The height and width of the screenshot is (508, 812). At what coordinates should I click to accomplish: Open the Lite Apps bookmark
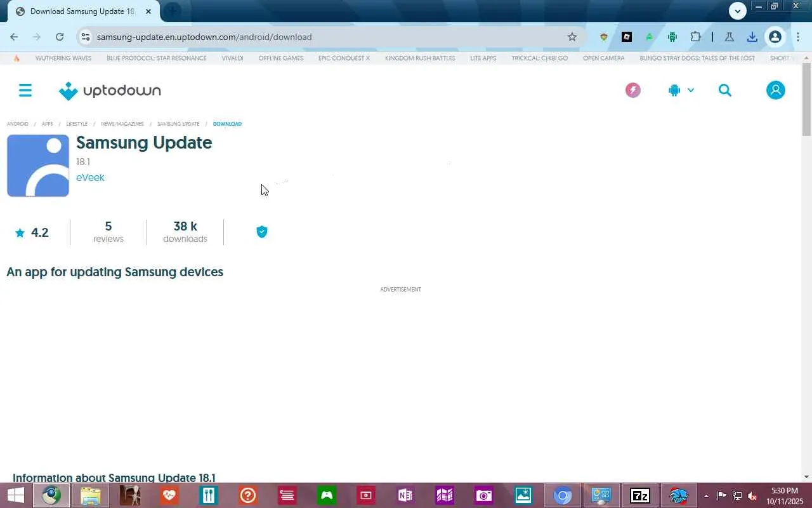[483, 58]
